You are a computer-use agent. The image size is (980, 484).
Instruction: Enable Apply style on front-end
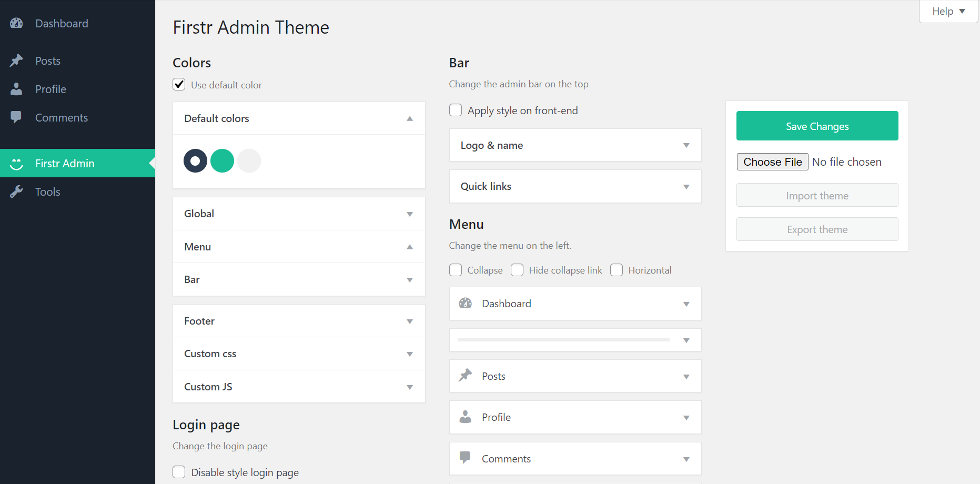tap(455, 110)
